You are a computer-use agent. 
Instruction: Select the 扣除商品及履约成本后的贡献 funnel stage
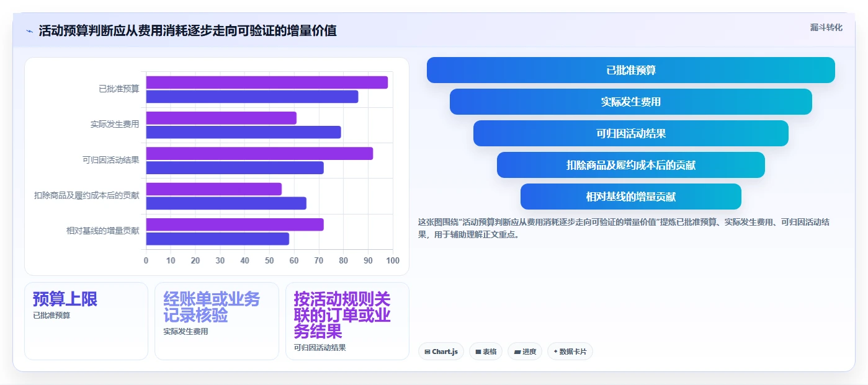tap(631, 165)
